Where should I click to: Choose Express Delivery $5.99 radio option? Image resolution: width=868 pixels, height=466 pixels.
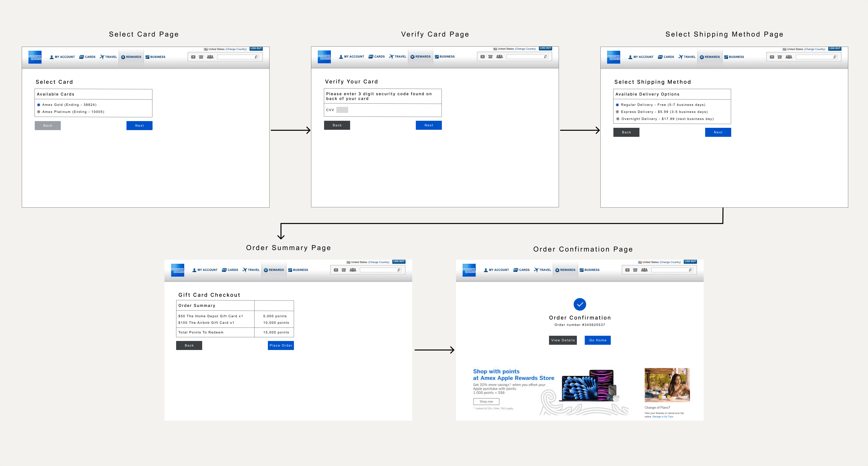pos(617,112)
